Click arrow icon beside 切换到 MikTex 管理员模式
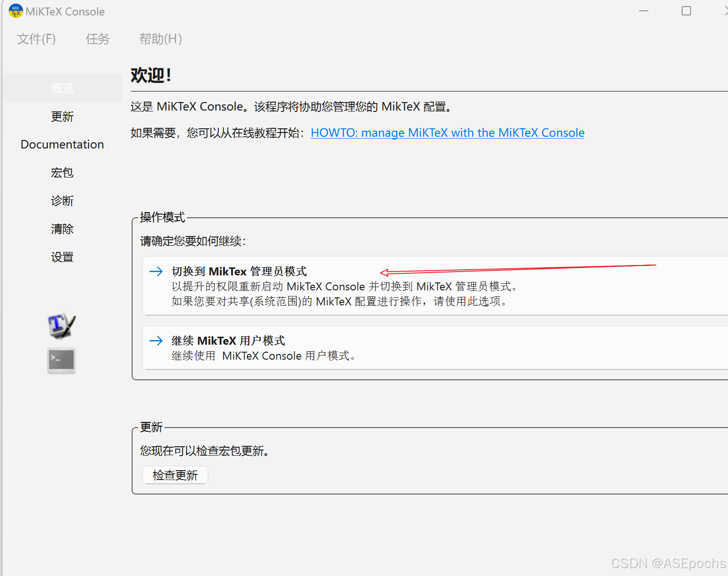The image size is (728, 576). pyautogui.click(x=156, y=271)
